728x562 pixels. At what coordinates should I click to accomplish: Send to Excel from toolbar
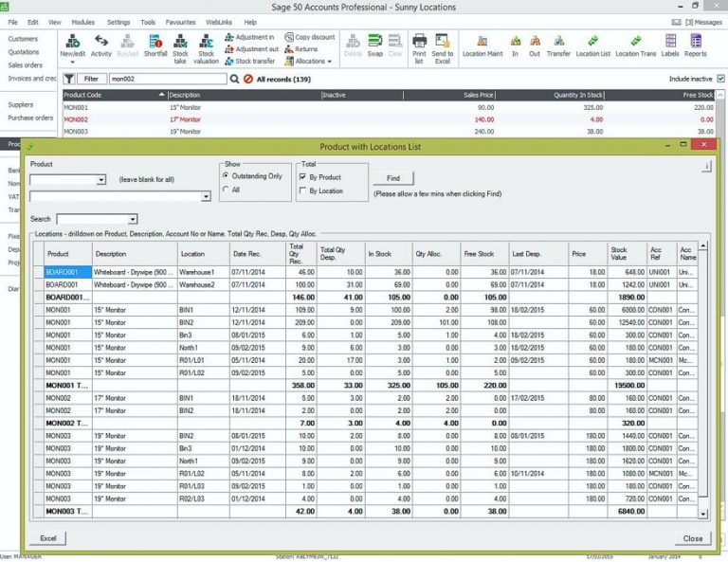click(x=443, y=48)
